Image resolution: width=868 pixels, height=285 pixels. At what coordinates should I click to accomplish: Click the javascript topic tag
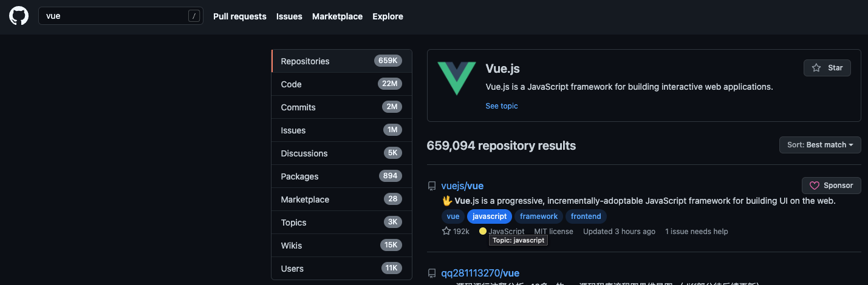tap(490, 216)
